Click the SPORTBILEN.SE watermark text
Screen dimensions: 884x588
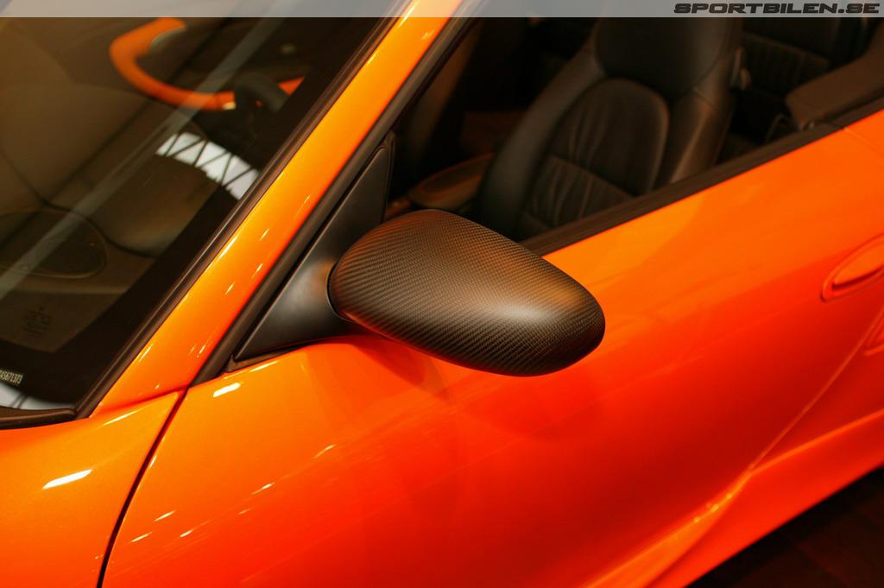775,8
